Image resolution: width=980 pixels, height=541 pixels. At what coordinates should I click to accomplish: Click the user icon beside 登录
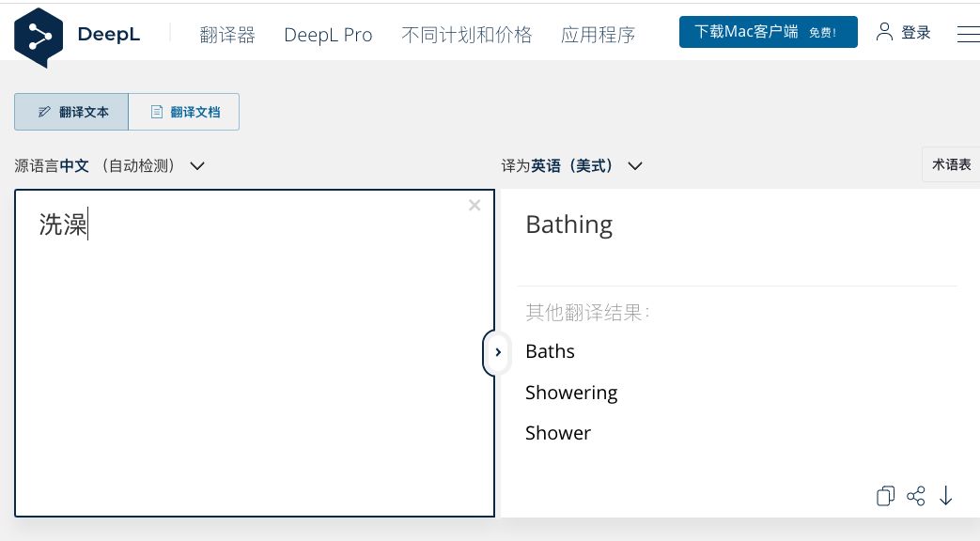pyautogui.click(x=884, y=32)
